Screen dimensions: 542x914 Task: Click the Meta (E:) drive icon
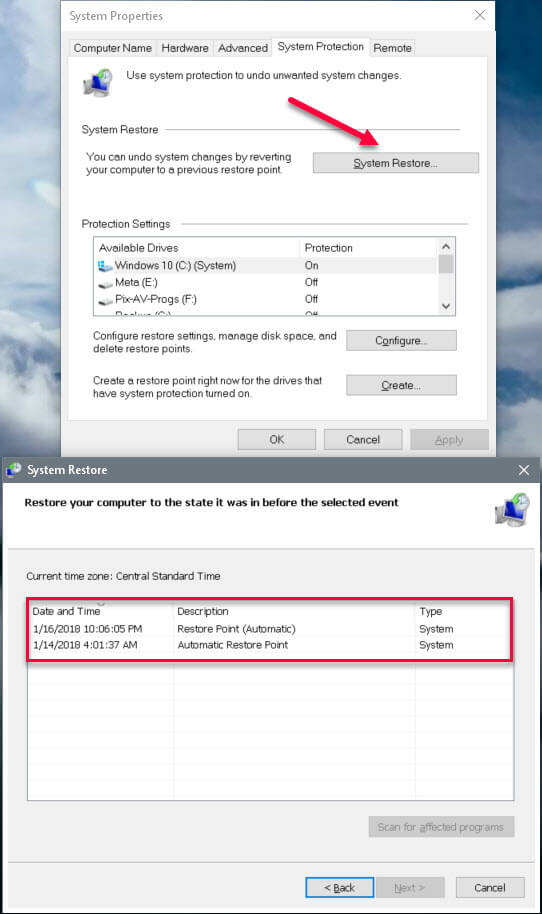point(105,284)
